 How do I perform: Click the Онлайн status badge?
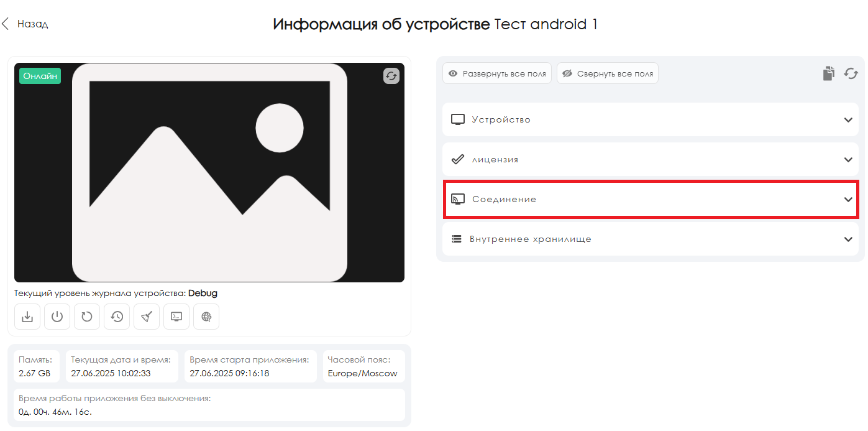(40, 76)
